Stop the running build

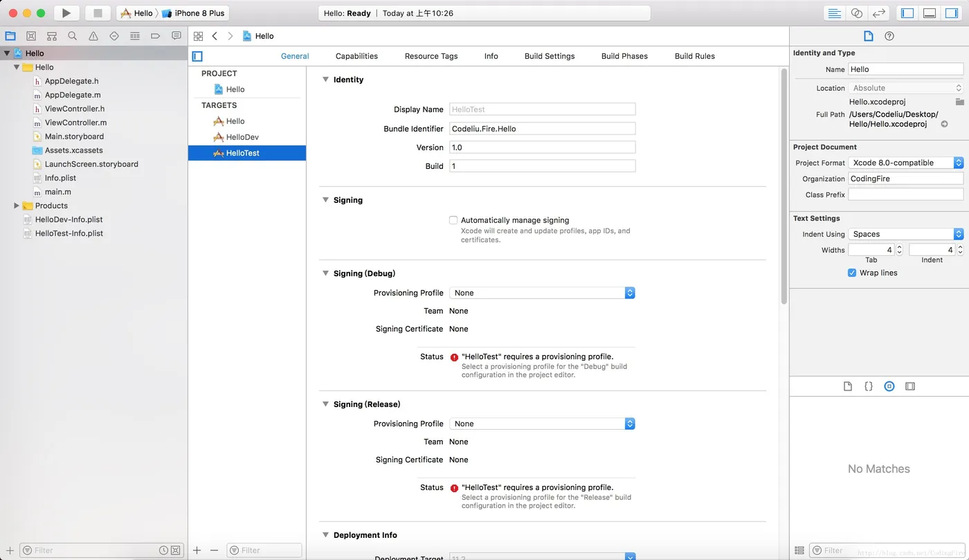pos(98,13)
